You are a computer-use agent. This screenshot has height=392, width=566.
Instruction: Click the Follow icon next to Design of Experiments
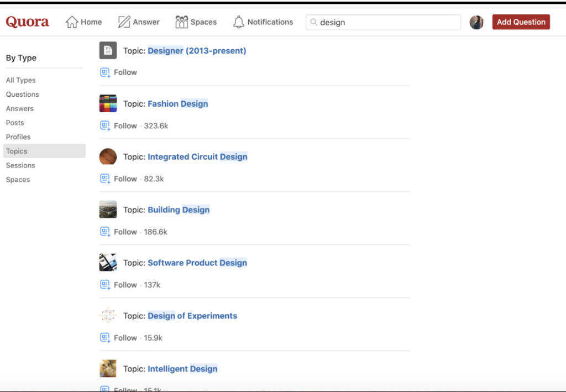(x=105, y=337)
